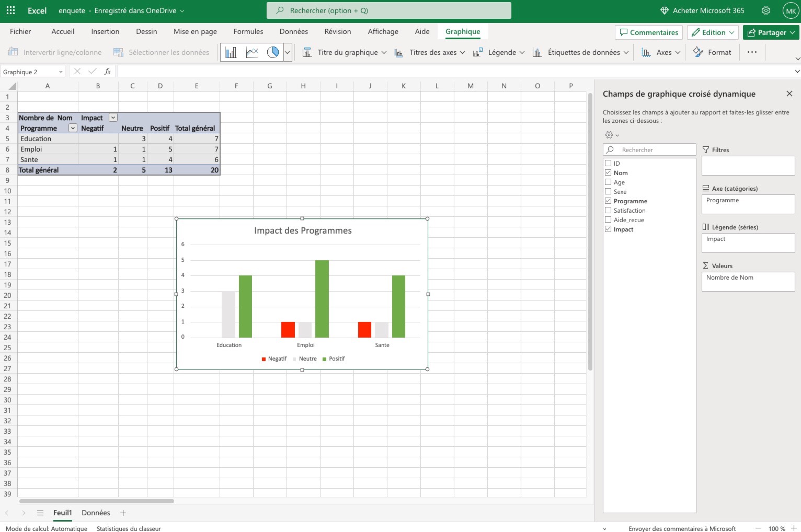This screenshot has height=532, width=801.
Task: Click Statistiques du classeur in status bar
Action: (129, 528)
